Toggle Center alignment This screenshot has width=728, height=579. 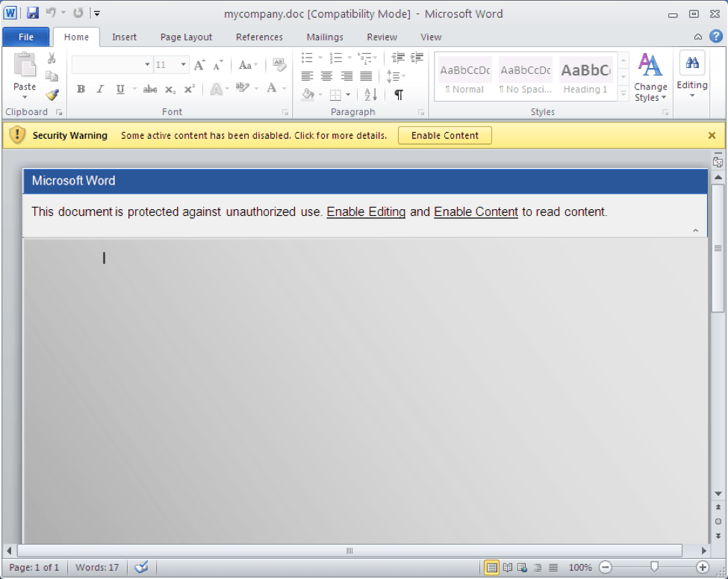coord(327,75)
